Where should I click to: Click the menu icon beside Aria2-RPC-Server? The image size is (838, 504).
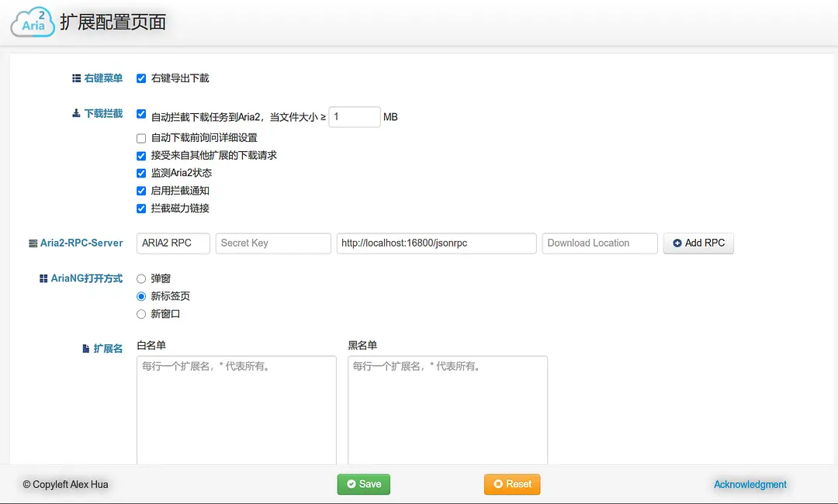34,243
